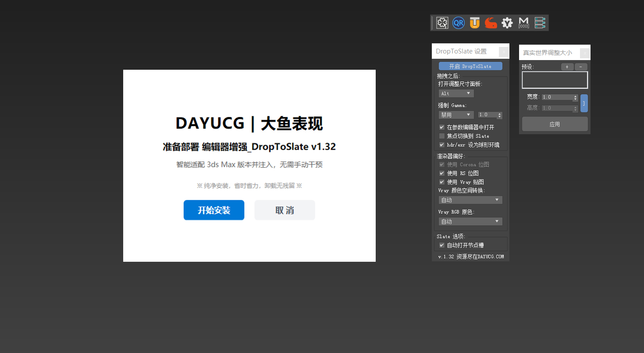Click the 渲染器偏好 group label
Viewport: 644px width, 353px height.
[x=451, y=156]
